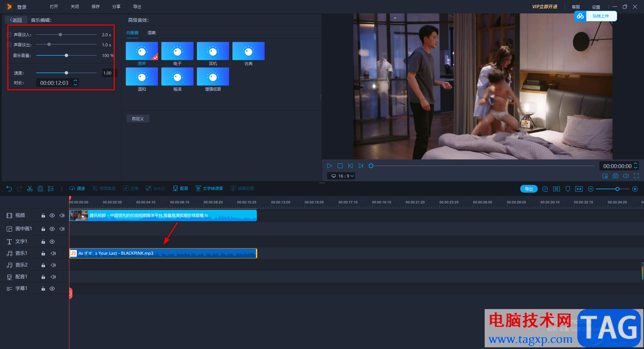The width and height of the screenshot is (644, 349).
Task: Click the 保存 save menu
Action: (96, 7)
